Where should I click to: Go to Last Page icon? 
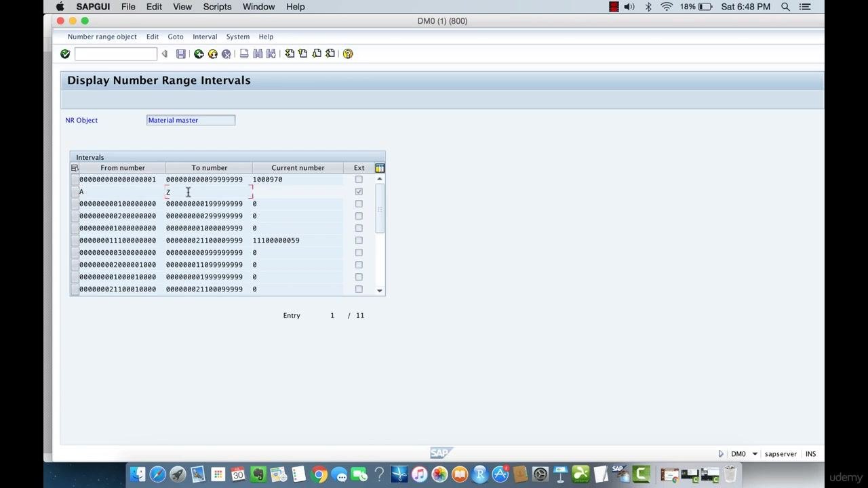(330, 54)
